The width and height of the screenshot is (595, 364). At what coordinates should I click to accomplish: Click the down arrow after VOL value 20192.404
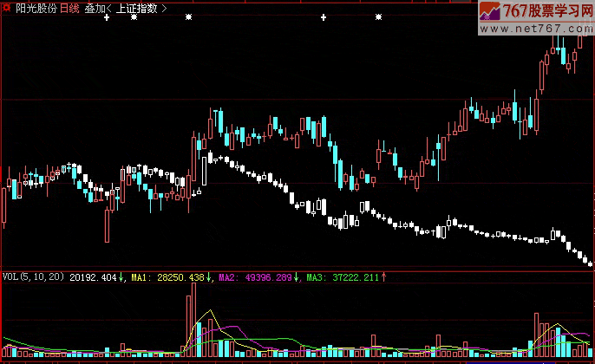[122, 277]
